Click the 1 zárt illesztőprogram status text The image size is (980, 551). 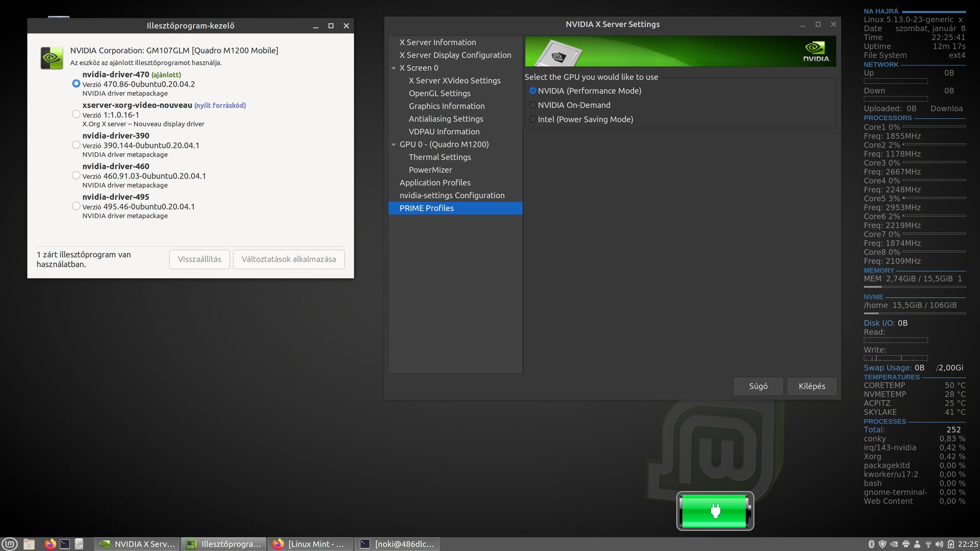84,259
